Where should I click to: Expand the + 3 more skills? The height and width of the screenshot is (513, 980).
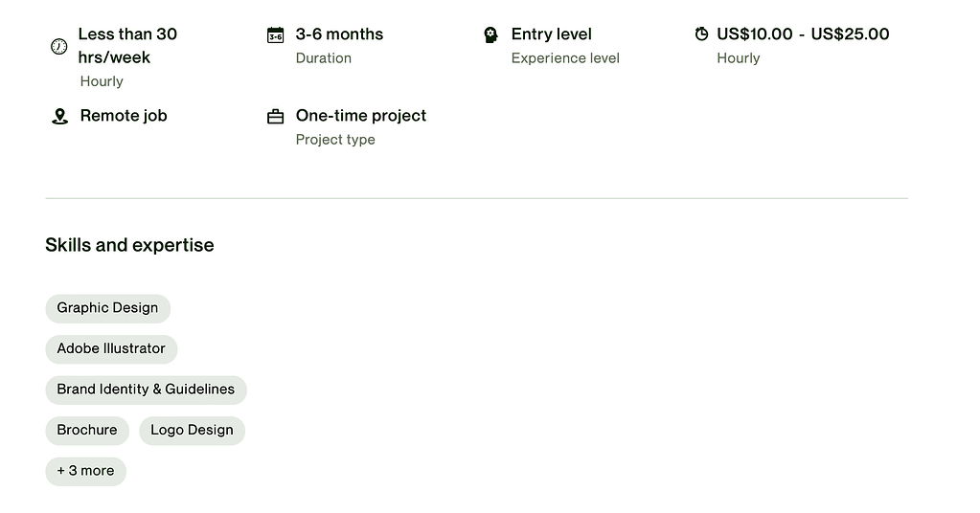(x=85, y=471)
